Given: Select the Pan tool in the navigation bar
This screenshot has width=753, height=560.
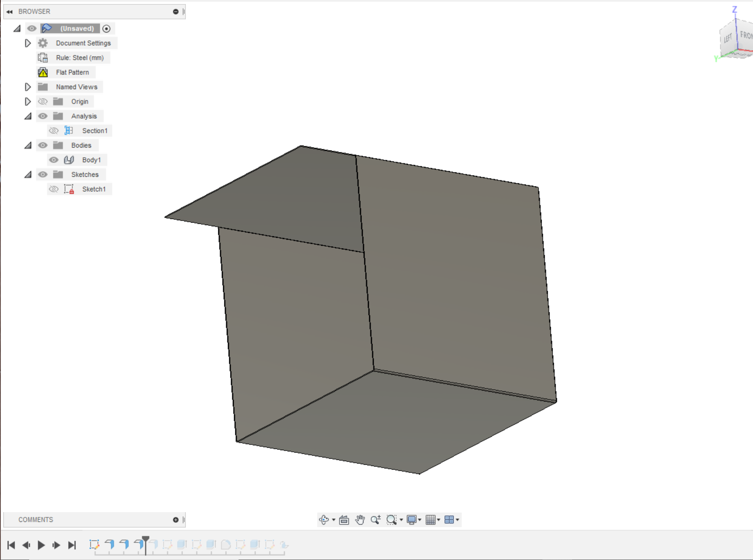Looking at the screenshot, I should point(360,520).
